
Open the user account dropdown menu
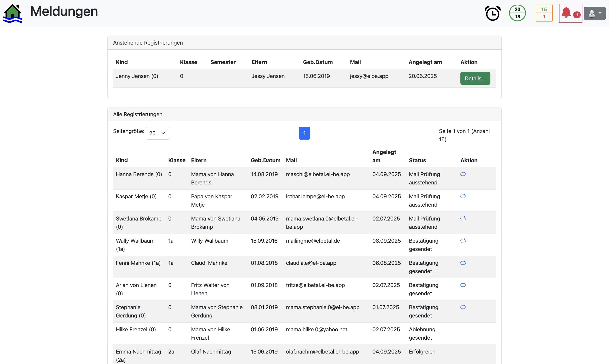pyautogui.click(x=594, y=13)
